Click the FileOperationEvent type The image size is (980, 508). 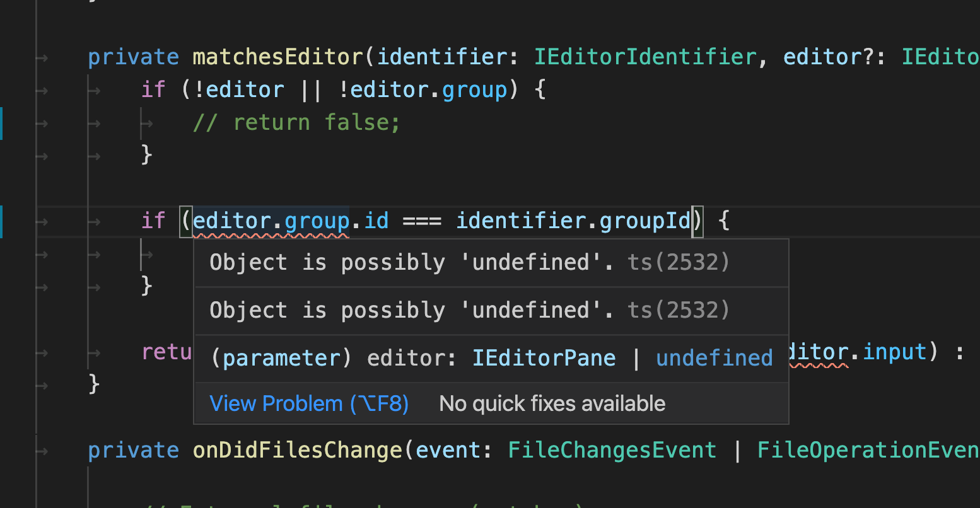pyautogui.click(x=868, y=449)
